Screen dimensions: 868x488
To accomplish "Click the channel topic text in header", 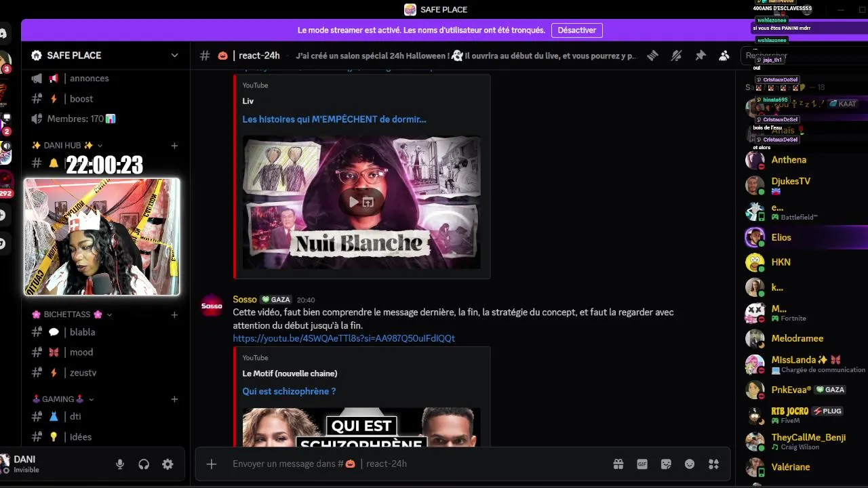I will [x=466, y=56].
